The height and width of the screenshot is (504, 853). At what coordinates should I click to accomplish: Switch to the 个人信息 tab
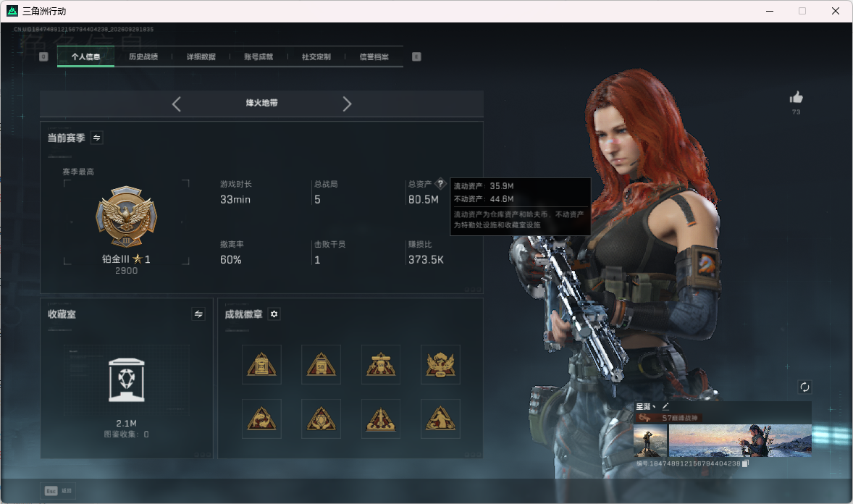point(86,56)
